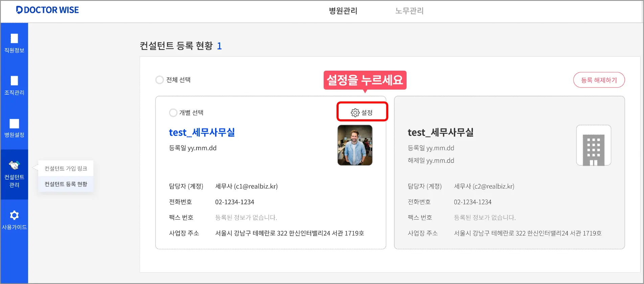Viewport: 644px width, 284px height.
Task: Select the 컨설턴트 관리 handshake icon
Action: pos(14,165)
